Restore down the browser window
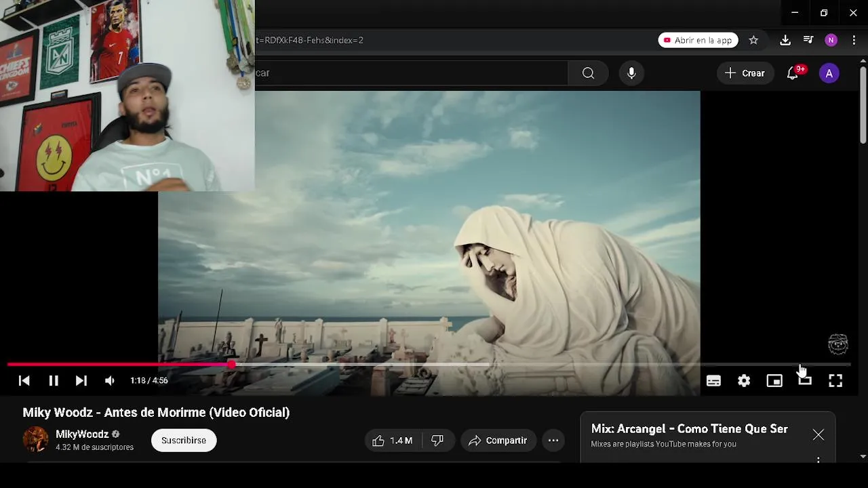The width and height of the screenshot is (868, 488). pos(824,13)
